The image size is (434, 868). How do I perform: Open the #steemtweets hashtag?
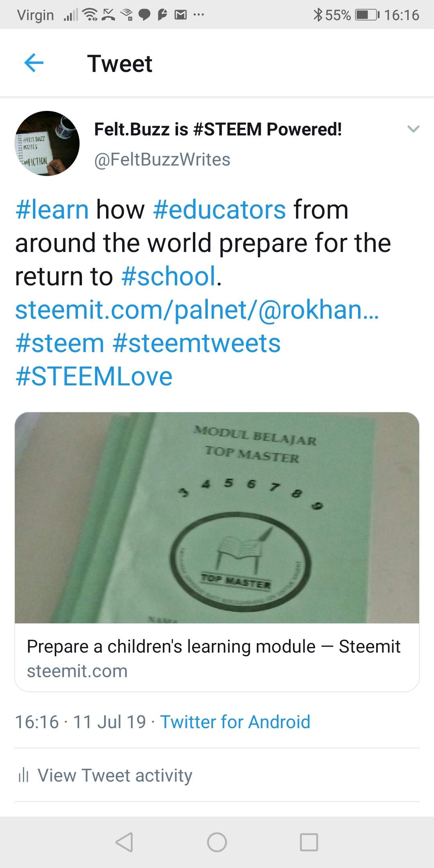pos(197,343)
